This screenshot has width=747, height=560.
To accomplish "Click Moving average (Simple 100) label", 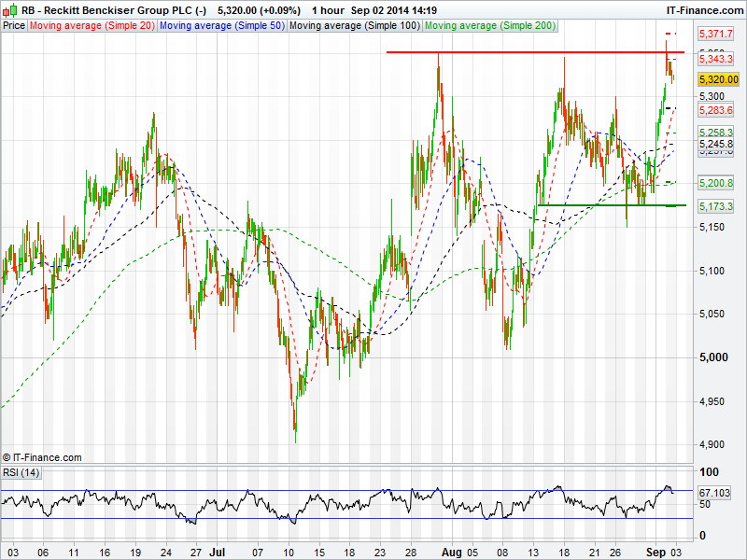I will pos(354,26).
